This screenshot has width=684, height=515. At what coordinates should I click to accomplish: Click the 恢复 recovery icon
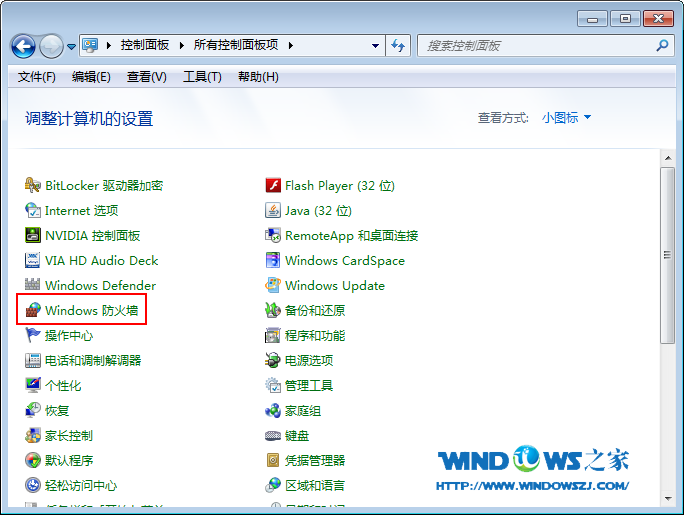(32, 410)
